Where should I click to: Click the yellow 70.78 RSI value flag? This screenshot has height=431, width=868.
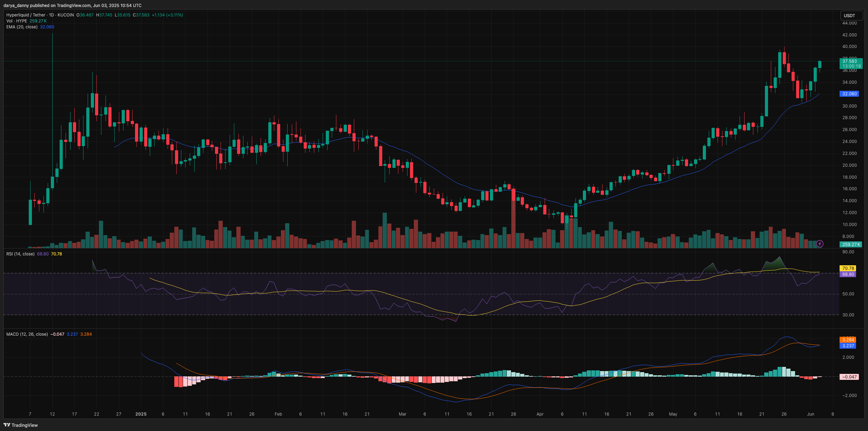tap(848, 268)
